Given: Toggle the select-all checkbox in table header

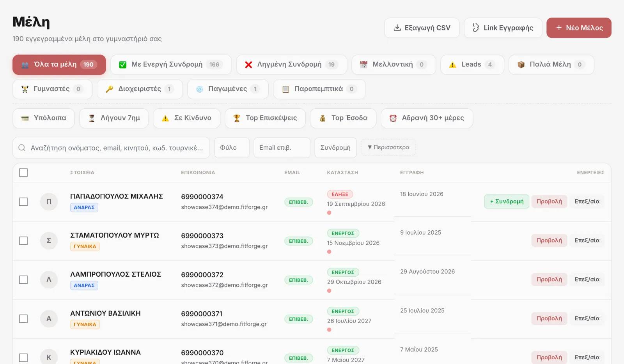Looking at the screenshot, I should coord(23,173).
